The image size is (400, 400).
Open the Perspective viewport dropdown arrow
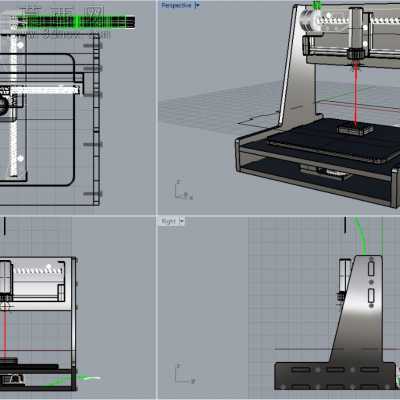coord(197,5)
